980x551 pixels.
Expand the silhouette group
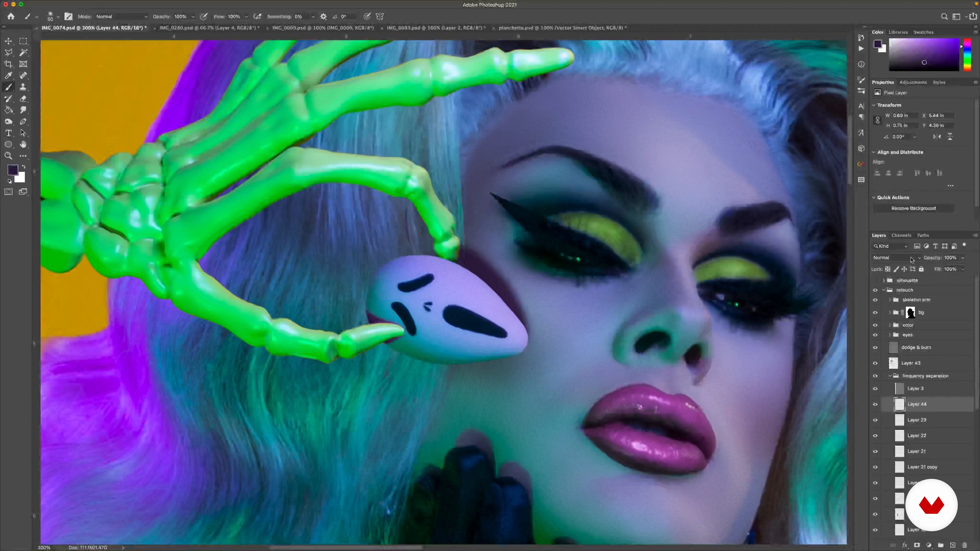(x=883, y=280)
